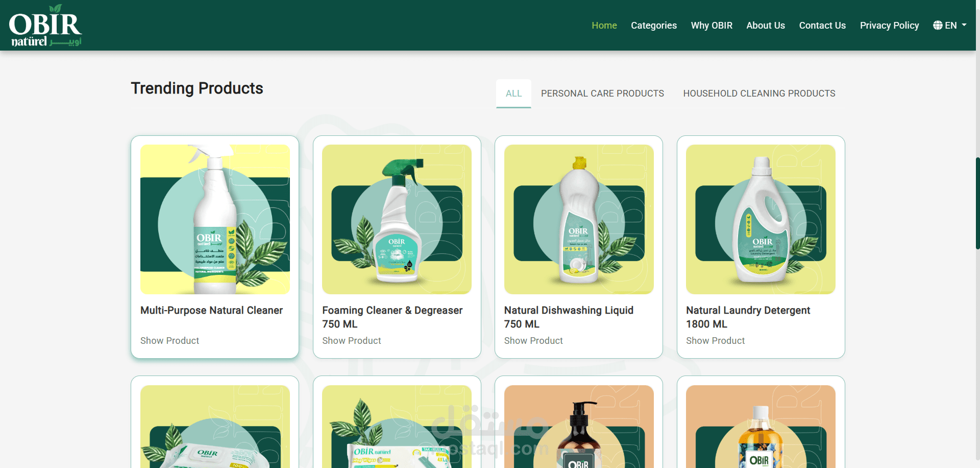Show Product for Multi-Purpose Natural Cleaner
The height and width of the screenshot is (468, 980).
[x=169, y=341]
